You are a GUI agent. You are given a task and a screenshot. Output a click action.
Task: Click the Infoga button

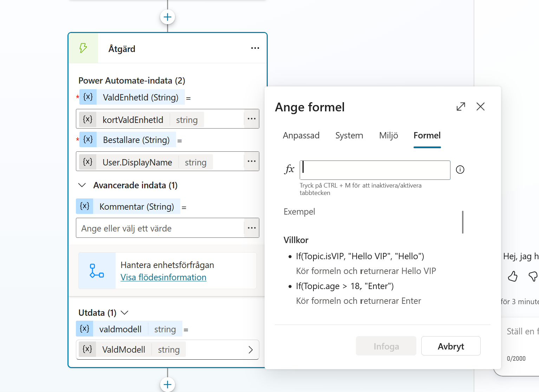click(386, 346)
